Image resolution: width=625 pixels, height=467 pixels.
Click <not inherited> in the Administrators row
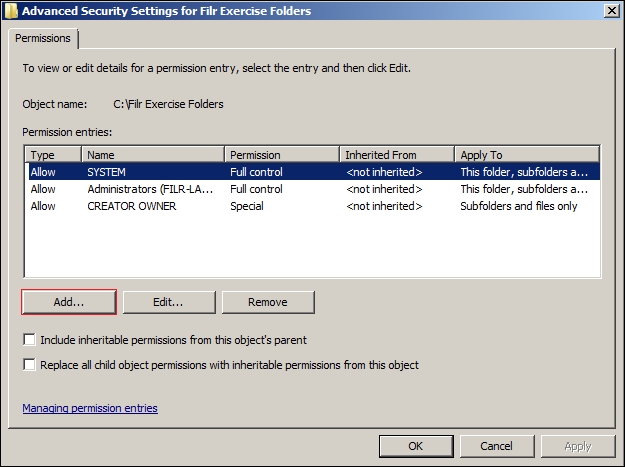point(384,189)
